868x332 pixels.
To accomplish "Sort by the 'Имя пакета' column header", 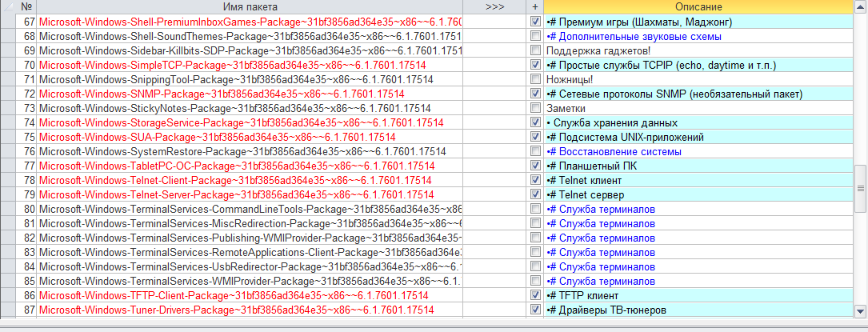I will (x=250, y=6).
